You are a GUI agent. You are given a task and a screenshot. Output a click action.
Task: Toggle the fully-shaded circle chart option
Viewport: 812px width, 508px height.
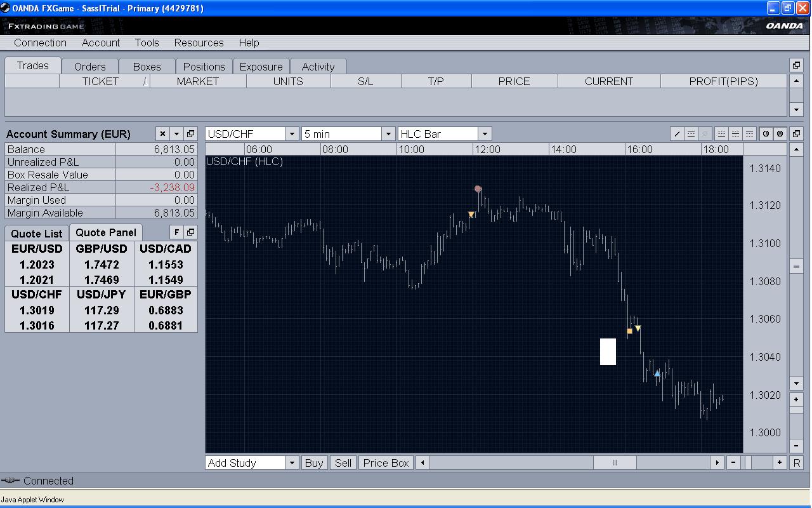(780, 134)
